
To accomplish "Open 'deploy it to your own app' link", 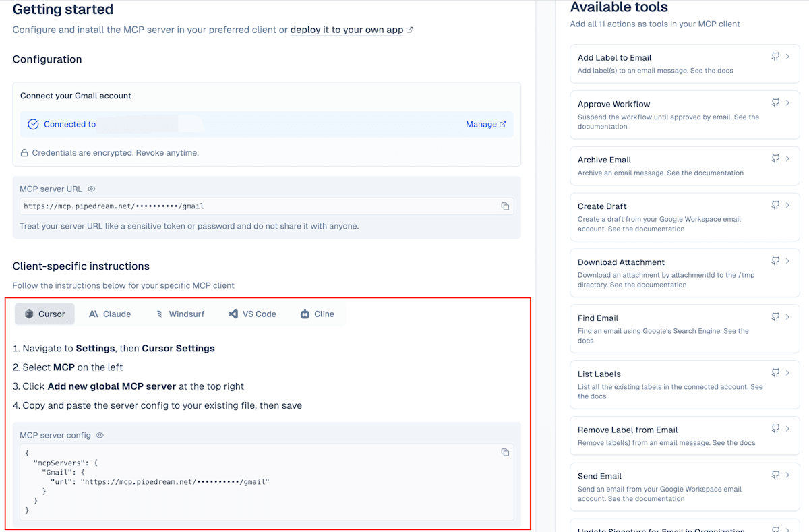I will pyautogui.click(x=347, y=30).
